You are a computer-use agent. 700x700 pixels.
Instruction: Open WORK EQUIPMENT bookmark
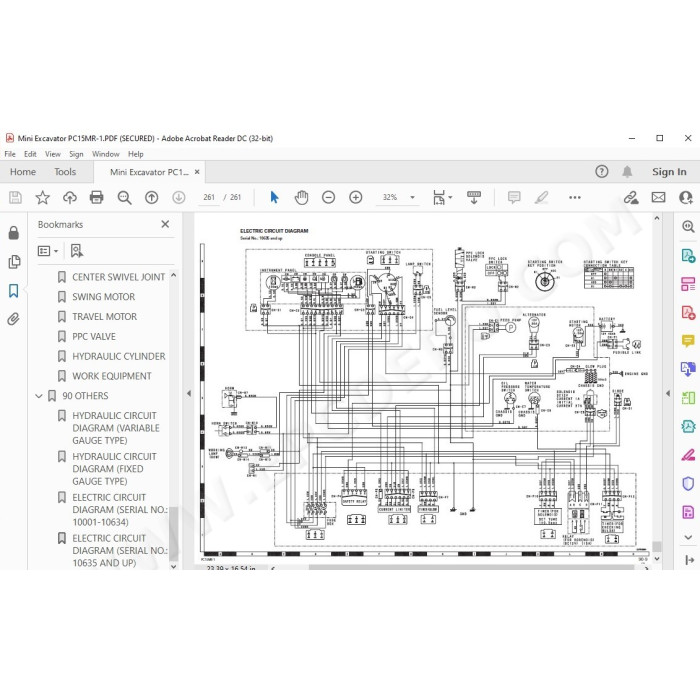click(x=112, y=376)
